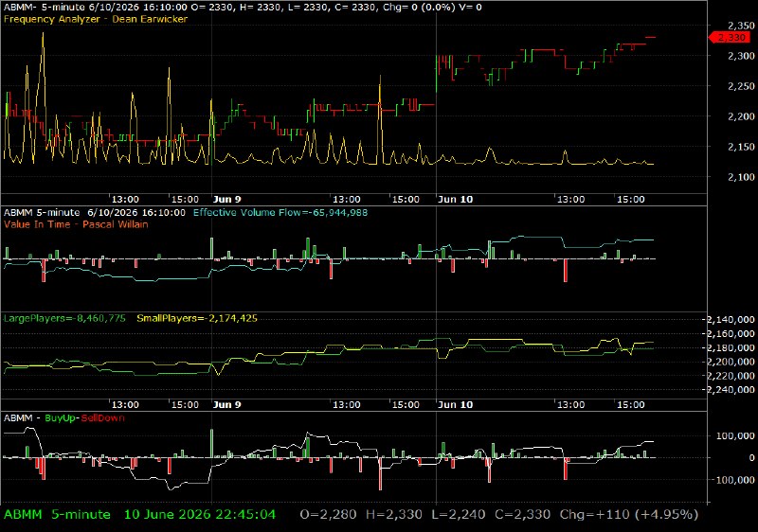Image resolution: width=758 pixels, height=532 pixels.
Task: Click the 2,300 price axis label
Action: (x=741, y=56)
